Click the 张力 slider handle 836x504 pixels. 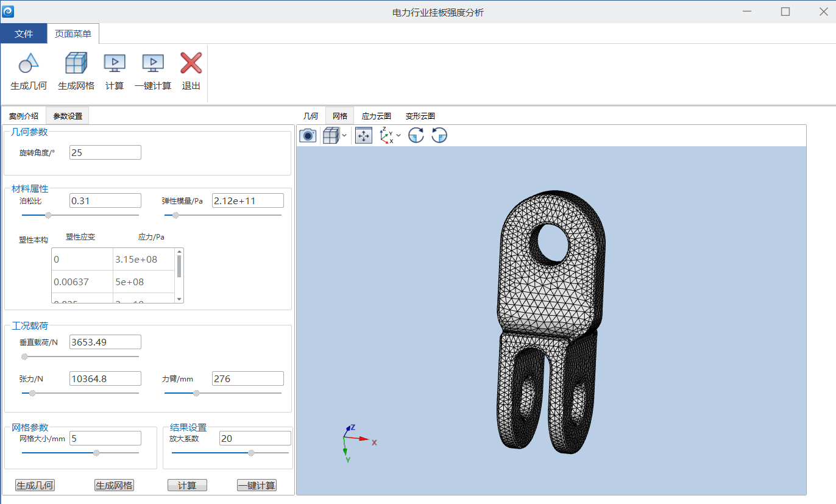(x=32, y=393)
